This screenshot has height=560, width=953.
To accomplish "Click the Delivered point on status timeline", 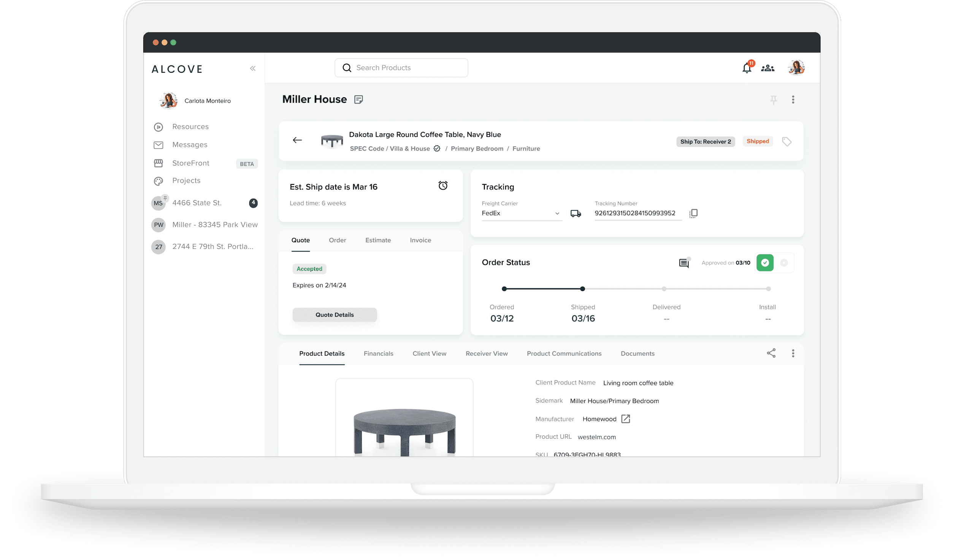I will pos(664,289).
